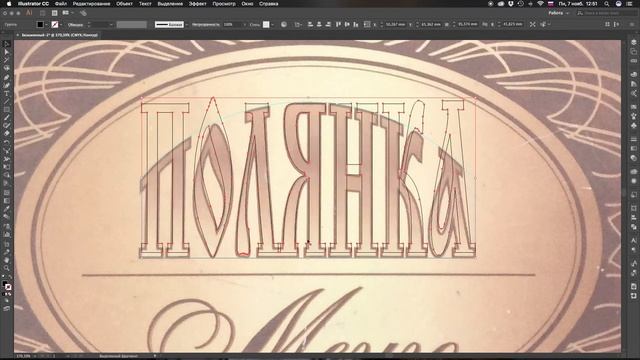Open the Объект menu
The height and width of the screenshot is (360, 640).
pyautogui.click(x=124, y=4)
